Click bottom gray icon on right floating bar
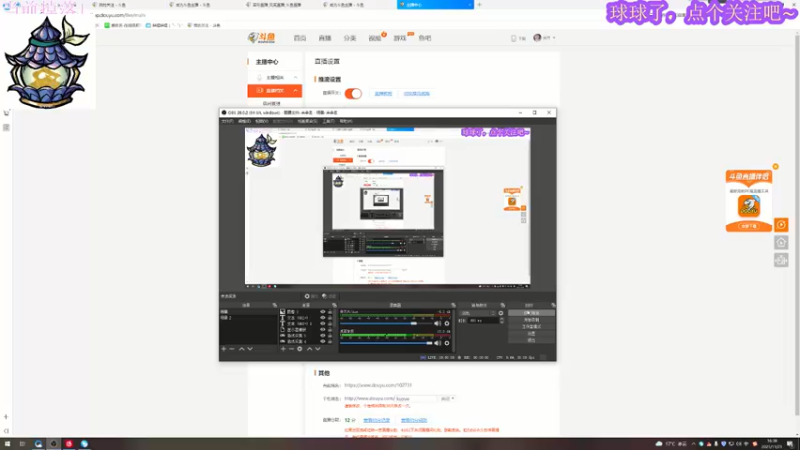This screenshot has width=800, height=450. pos(781,260)
